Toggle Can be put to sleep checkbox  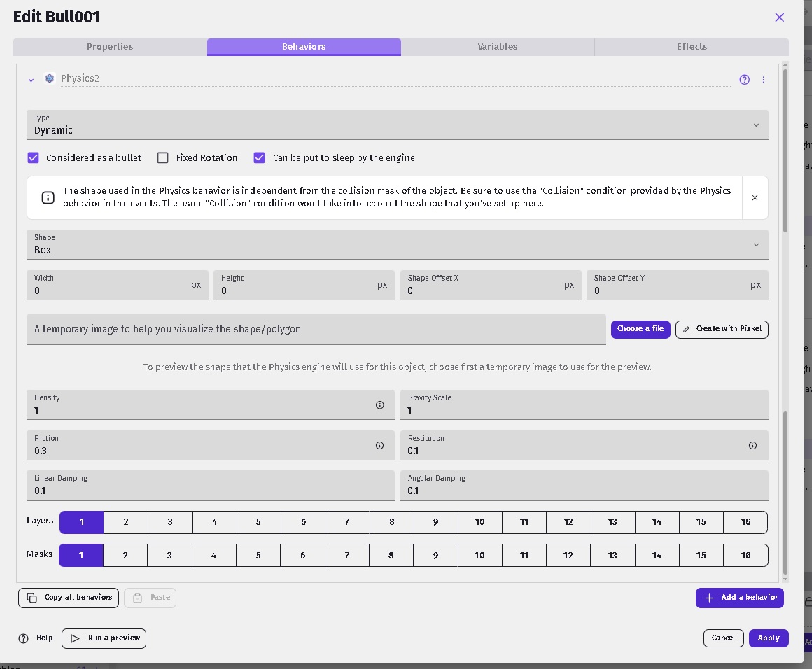260,157
